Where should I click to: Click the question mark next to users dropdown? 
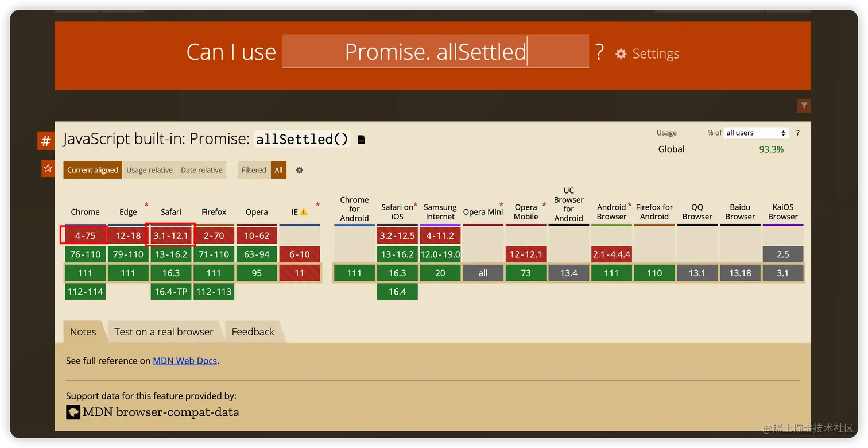(797, 133)
